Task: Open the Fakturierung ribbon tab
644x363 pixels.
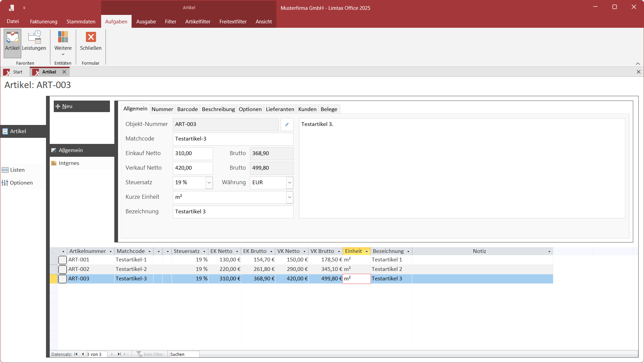Action: click(x=44, y=21)
